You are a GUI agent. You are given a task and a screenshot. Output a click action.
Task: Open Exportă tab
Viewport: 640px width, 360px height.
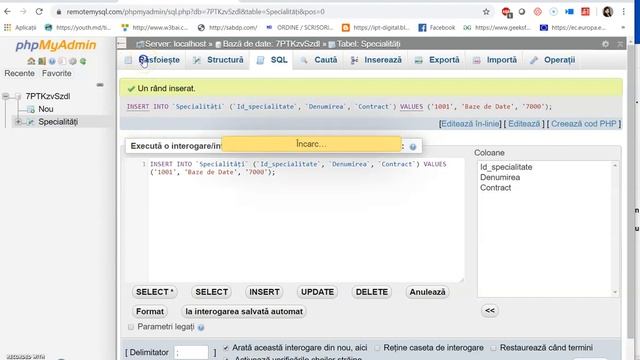tap(437, 60)
